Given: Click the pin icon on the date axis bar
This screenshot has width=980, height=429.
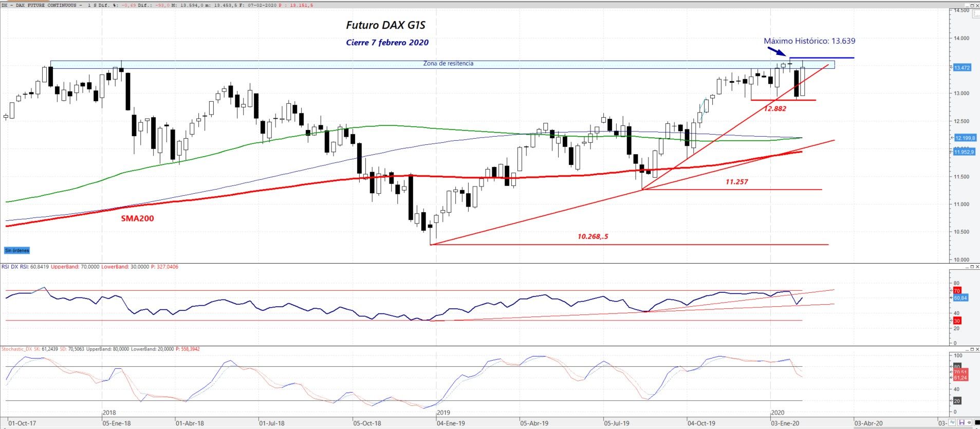Looking at the screenshot, I should (969, 423).
